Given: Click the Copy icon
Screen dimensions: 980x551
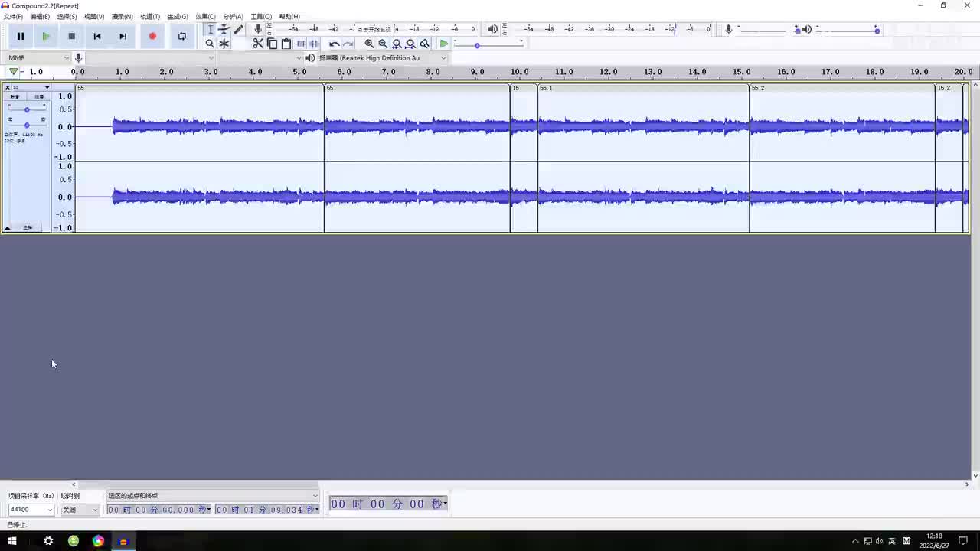Looking at the screenshot, I should point(272,44).
